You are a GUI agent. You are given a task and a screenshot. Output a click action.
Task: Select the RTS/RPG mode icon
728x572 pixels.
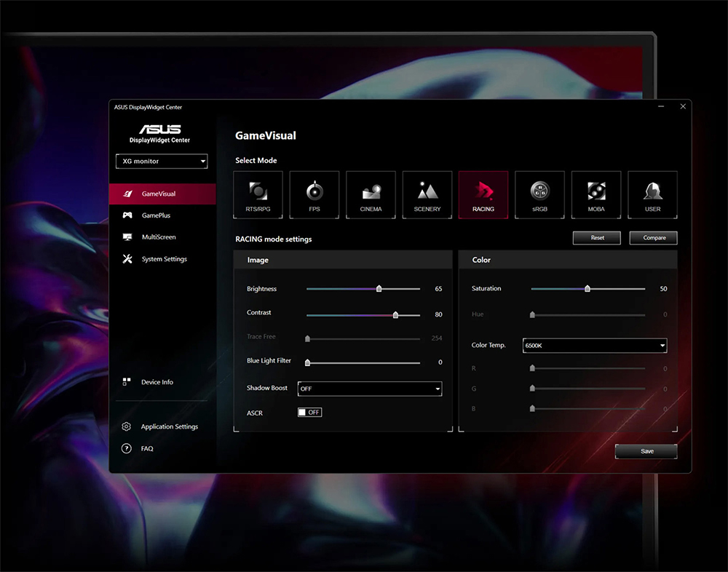click(x=258, y=194)
